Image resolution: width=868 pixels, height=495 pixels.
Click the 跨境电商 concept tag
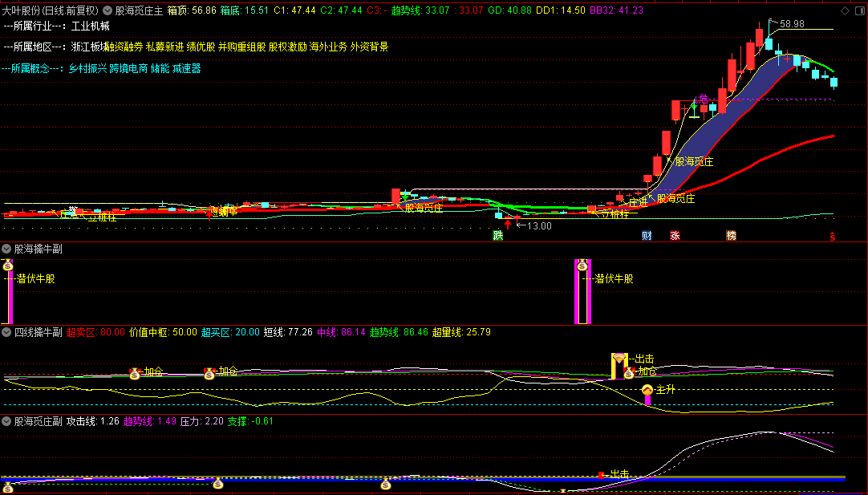(128, 69)
